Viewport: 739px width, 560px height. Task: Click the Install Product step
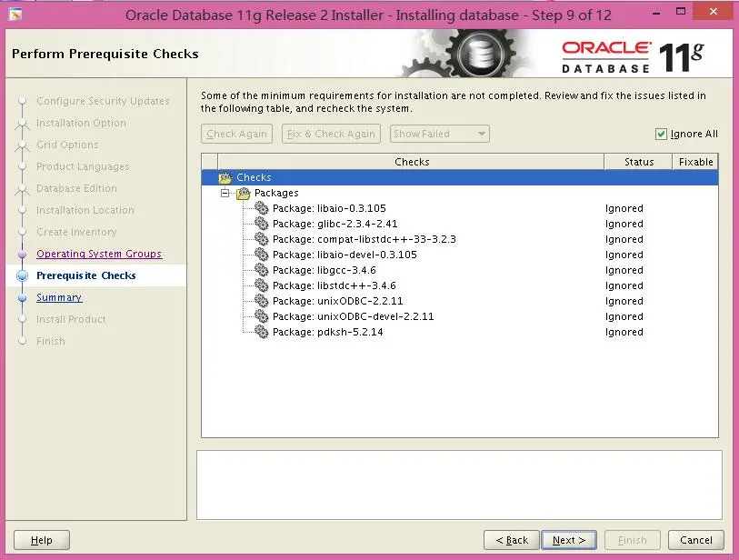pos(71,319)
